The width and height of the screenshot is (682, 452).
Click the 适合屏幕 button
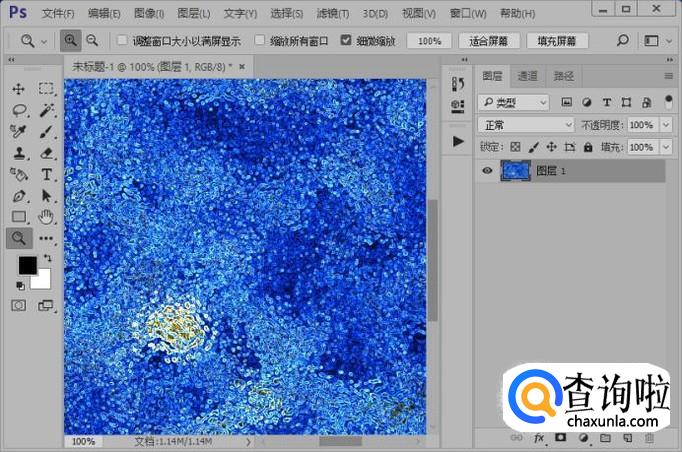(489, 41)
